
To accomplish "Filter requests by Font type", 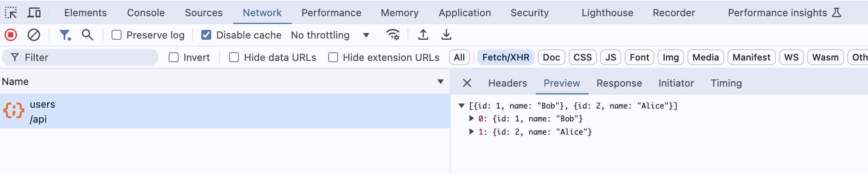I will point(639,57).
